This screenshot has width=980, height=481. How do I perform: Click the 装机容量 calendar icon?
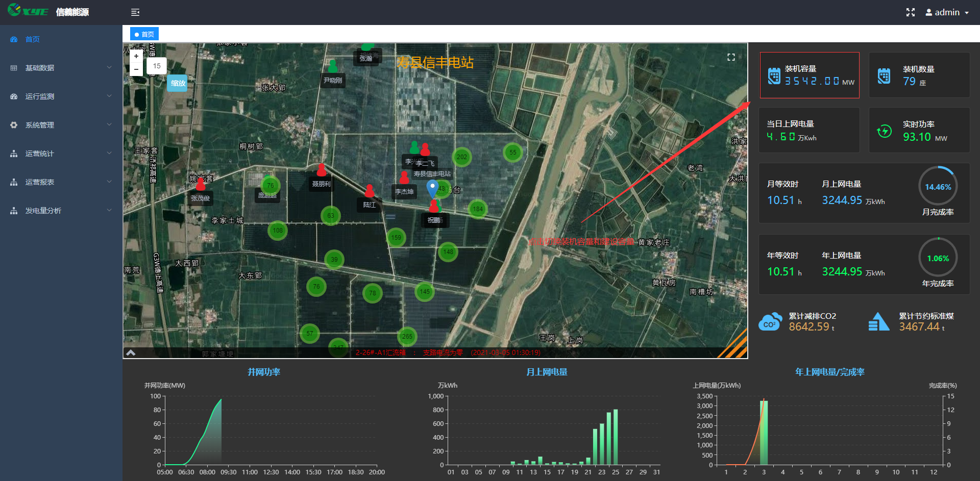click(x=774, y=75)
